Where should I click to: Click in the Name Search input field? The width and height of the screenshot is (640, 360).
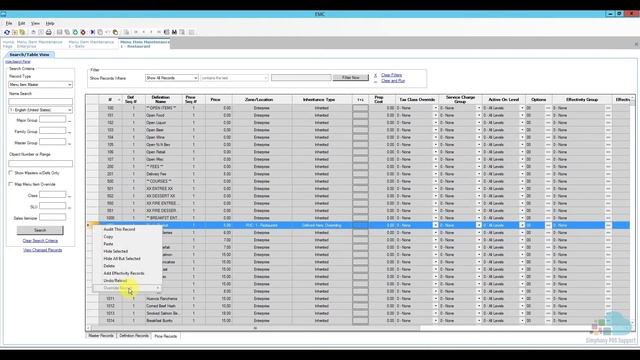[40, 102]
